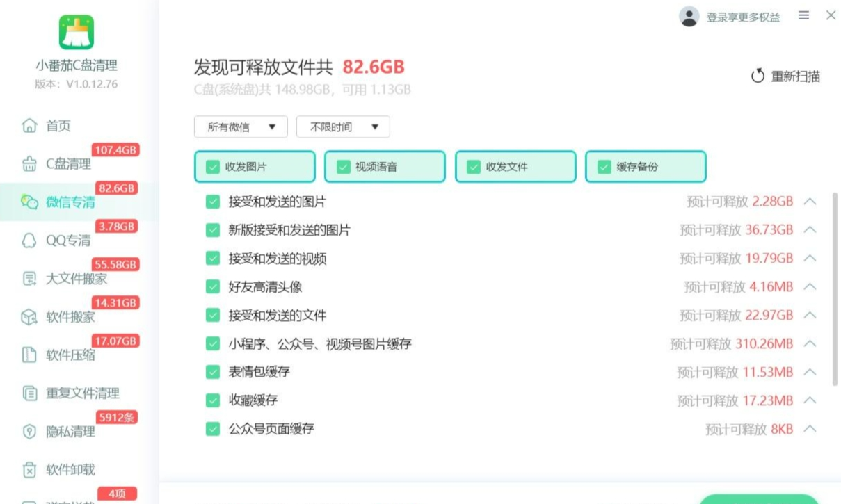Click 登录享更多权益 login link
Image resolution: width=841 pixels, height=504 pixels.
click(x=743, y=17)
